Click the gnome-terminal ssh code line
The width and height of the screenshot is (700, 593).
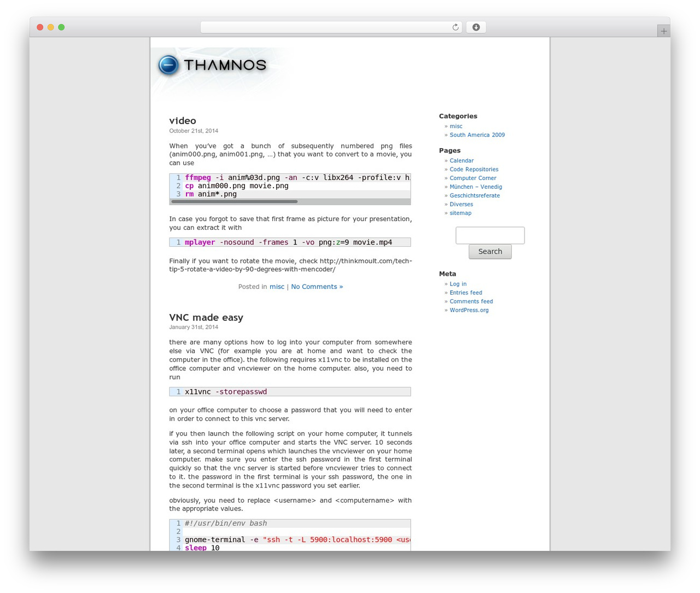coord(297,540)
